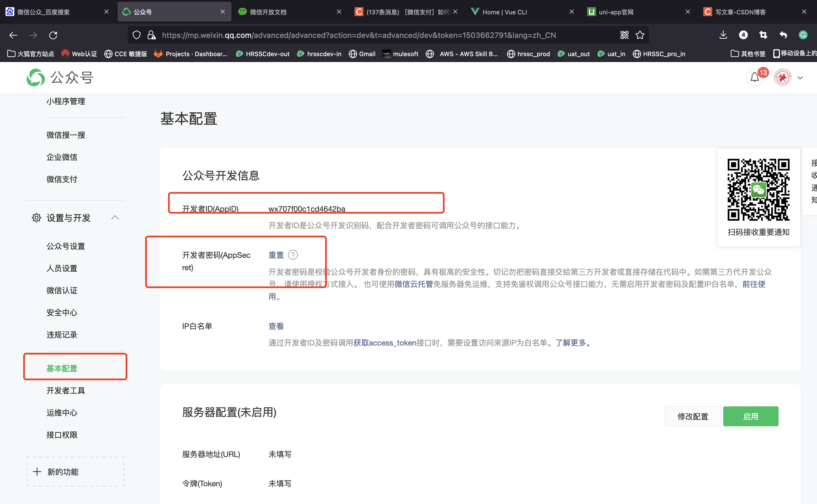
Task: Collapse the 设置与开发 section chevron
Action: [115, 217]
